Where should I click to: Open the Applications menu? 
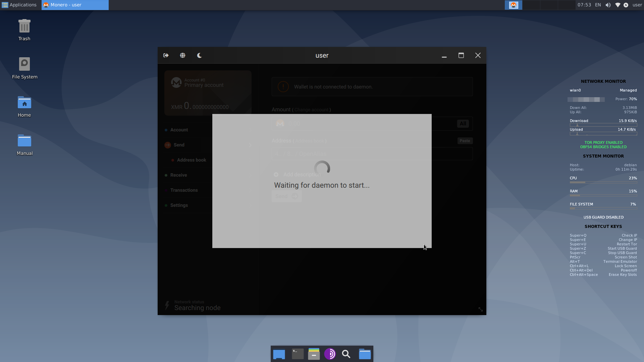tap(19, 5)
